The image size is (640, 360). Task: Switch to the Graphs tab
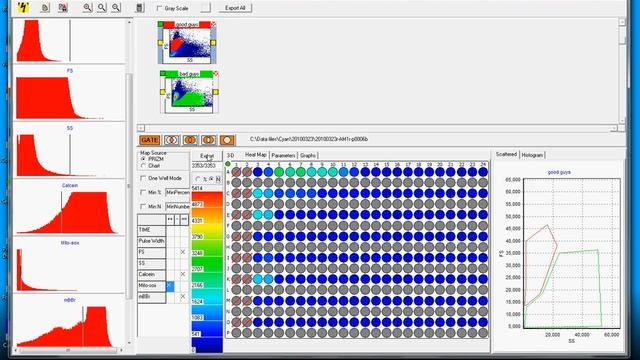point(308,156)
